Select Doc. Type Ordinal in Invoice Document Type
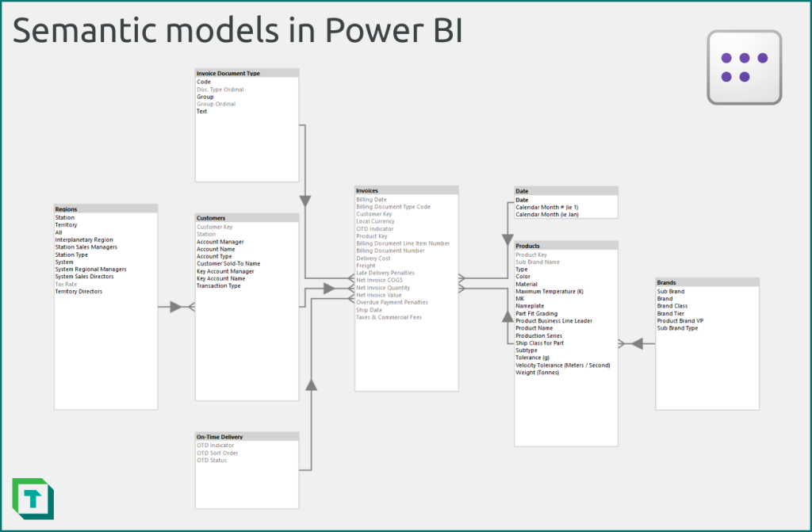Image resolution: width=812 pixels, height=532 pixels. 220,89
